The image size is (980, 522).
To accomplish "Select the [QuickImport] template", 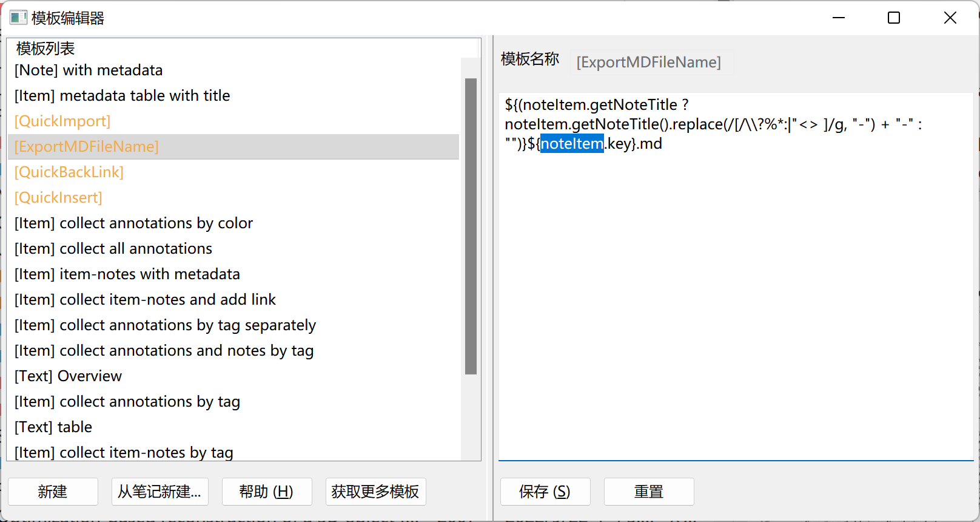I will 62,121.
